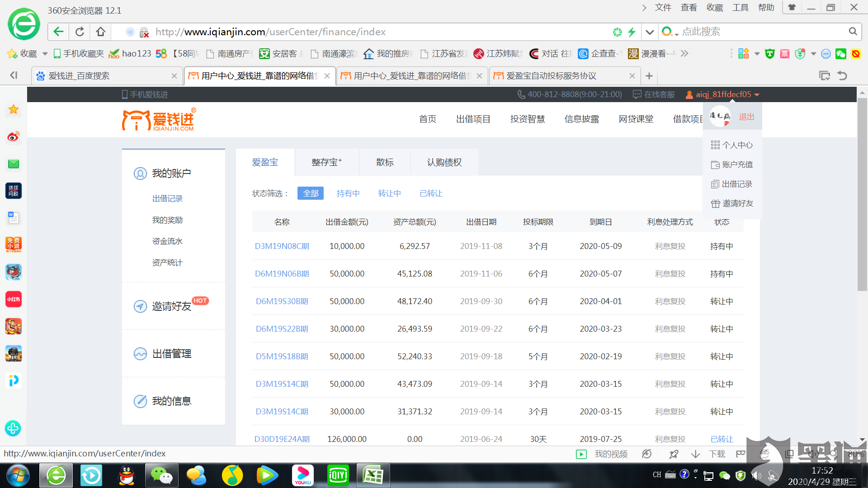Switch to the 整存宝+ tab
This screenshot has width=868, height=488.
click(x=326, y=162)
